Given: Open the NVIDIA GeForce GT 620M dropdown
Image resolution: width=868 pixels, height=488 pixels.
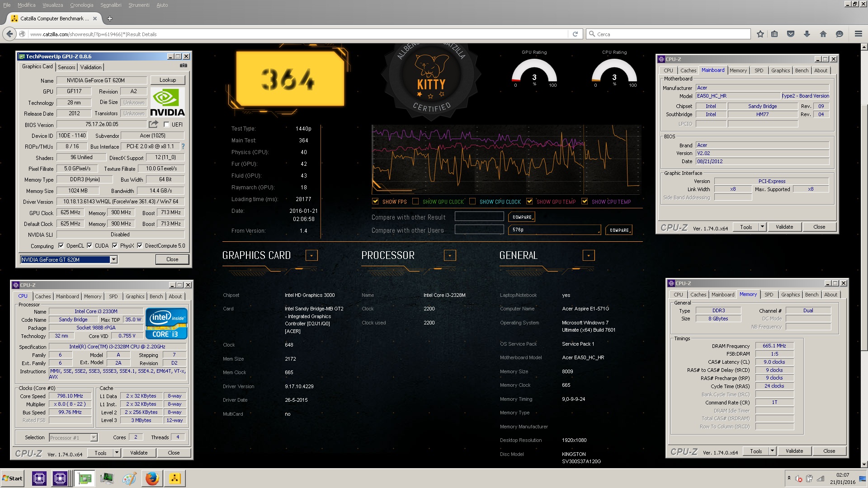Looking at the screenshot, I should 114,259.
